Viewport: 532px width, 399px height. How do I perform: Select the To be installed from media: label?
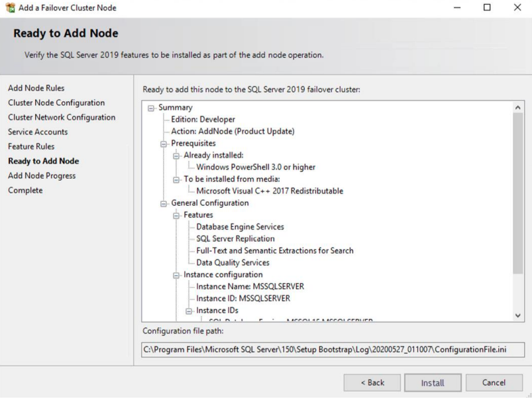point(232,179)
